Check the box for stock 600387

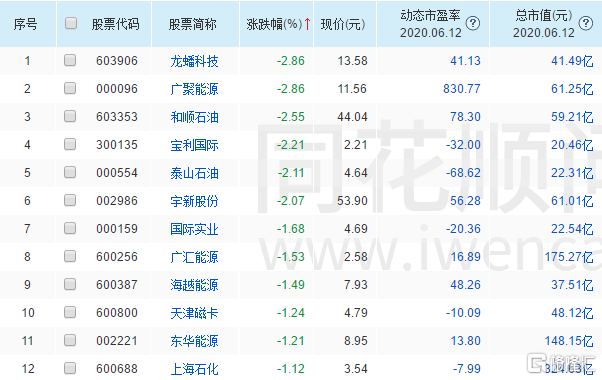(x=70, y=284)
